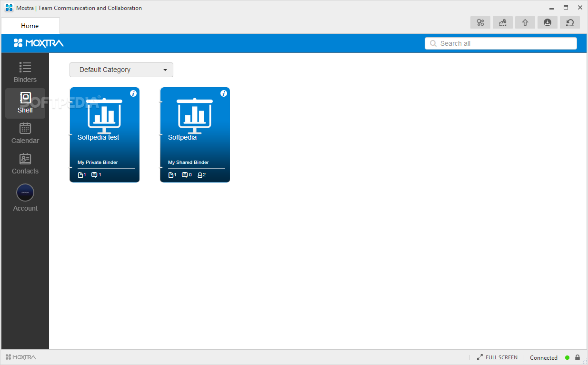Click the Moxtra logo in the status bar
588x365 pixels.
21,357
